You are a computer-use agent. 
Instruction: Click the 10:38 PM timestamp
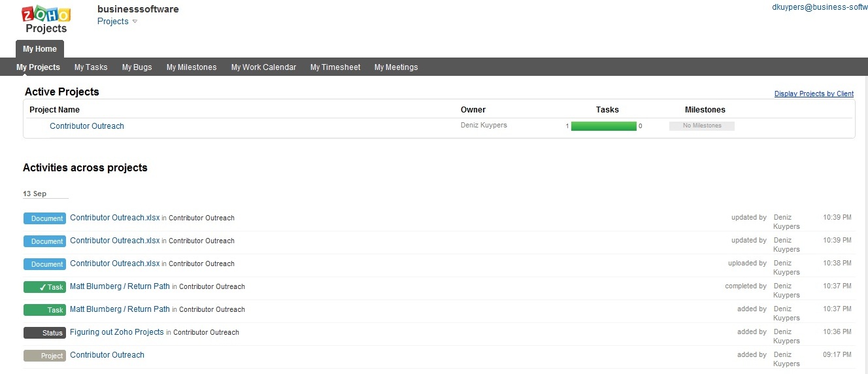(837, 263)
